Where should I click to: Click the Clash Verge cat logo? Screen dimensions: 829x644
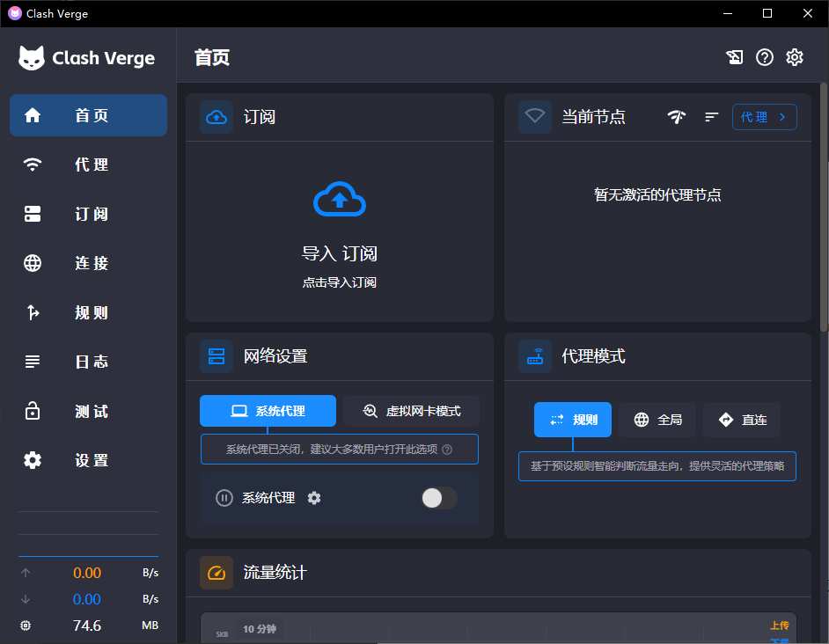pos(31,58)
